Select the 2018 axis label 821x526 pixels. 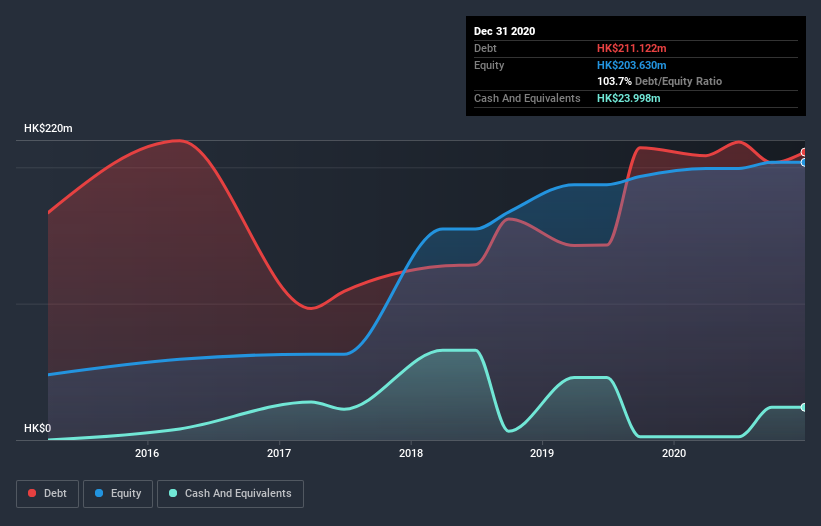[x=411, y=453]
